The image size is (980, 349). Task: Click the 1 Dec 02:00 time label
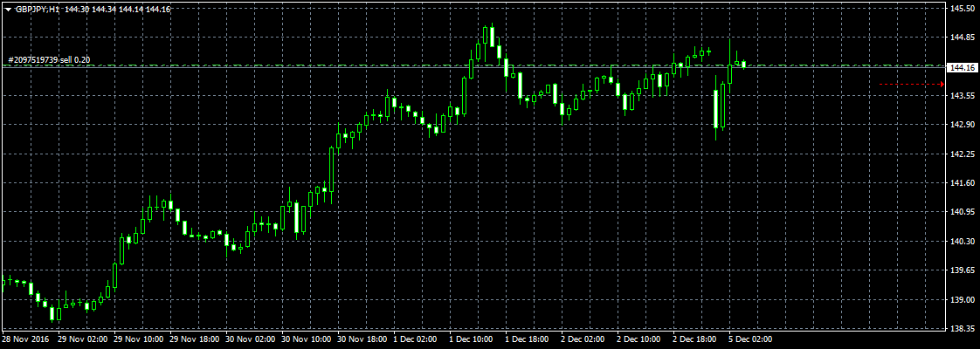click(x=414, y=339)
